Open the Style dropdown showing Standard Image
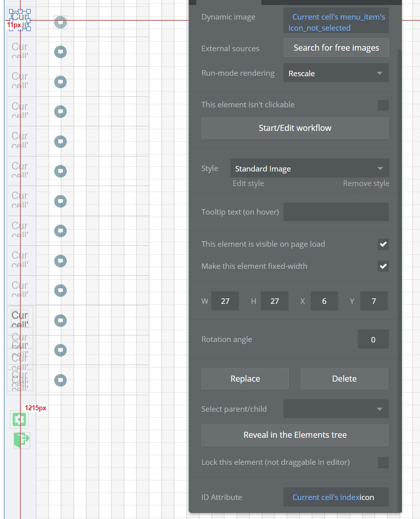420x519 pixels. coord(310,168)
